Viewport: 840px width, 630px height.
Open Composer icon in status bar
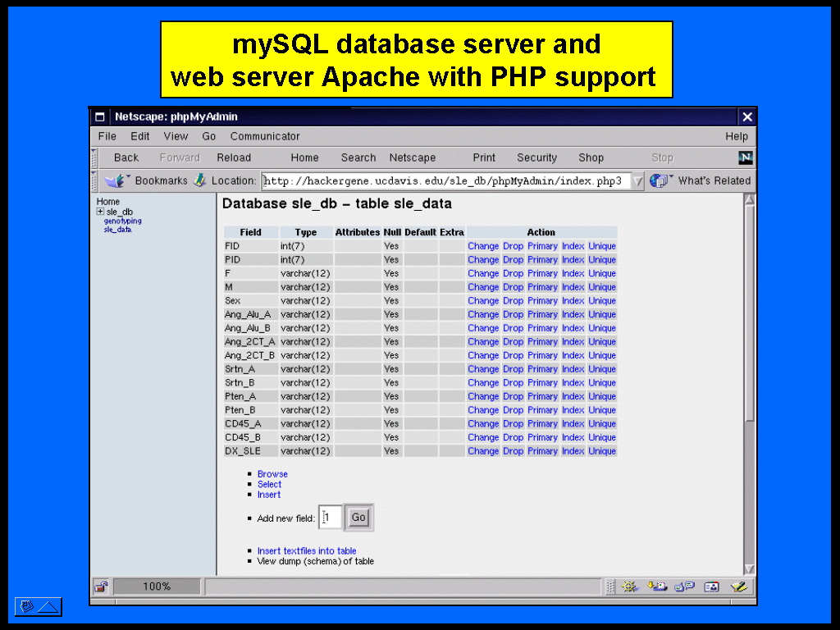[x=739, y=587]
